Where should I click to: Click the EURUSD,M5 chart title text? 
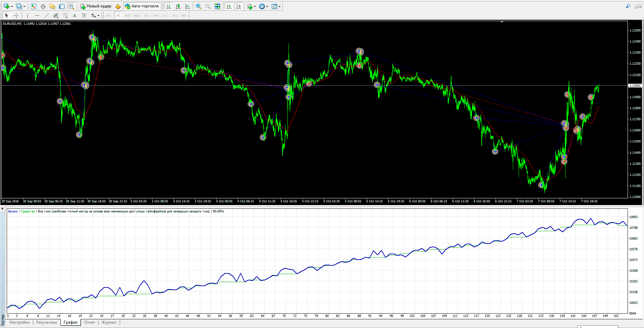pyautogui.click(x=12, y=24)
